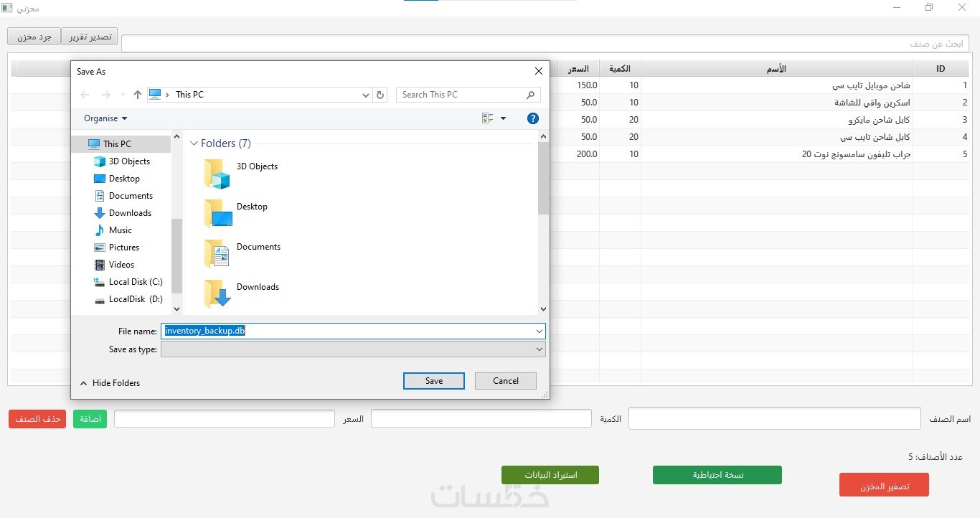980x518 pixels.
Task: Click the Music icon in navigation tree
Action: coord(100,230)
